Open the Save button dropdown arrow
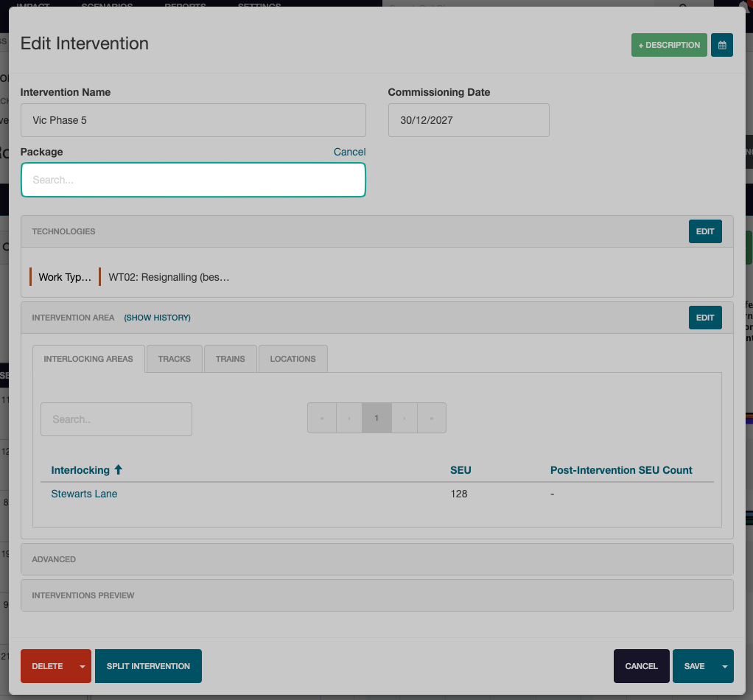 coord(725,666)
